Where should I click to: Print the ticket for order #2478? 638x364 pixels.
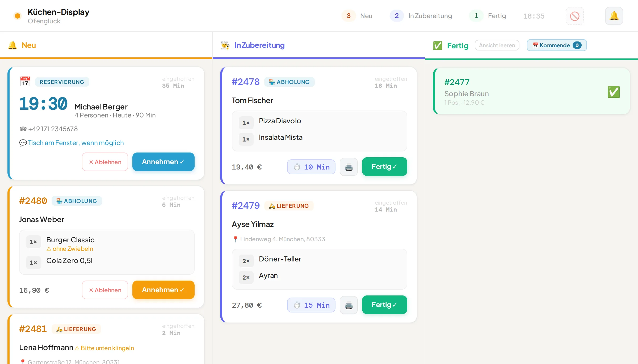tap(349, 167)
